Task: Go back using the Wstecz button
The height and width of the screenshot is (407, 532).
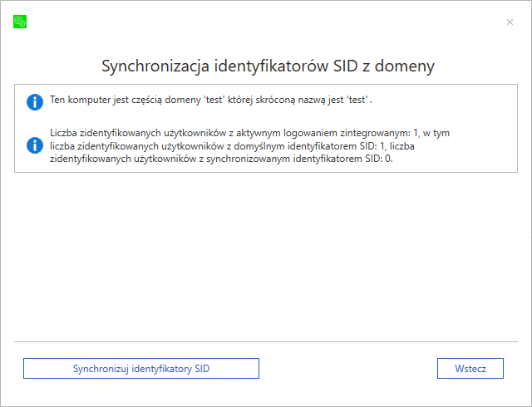Action: 470,368
